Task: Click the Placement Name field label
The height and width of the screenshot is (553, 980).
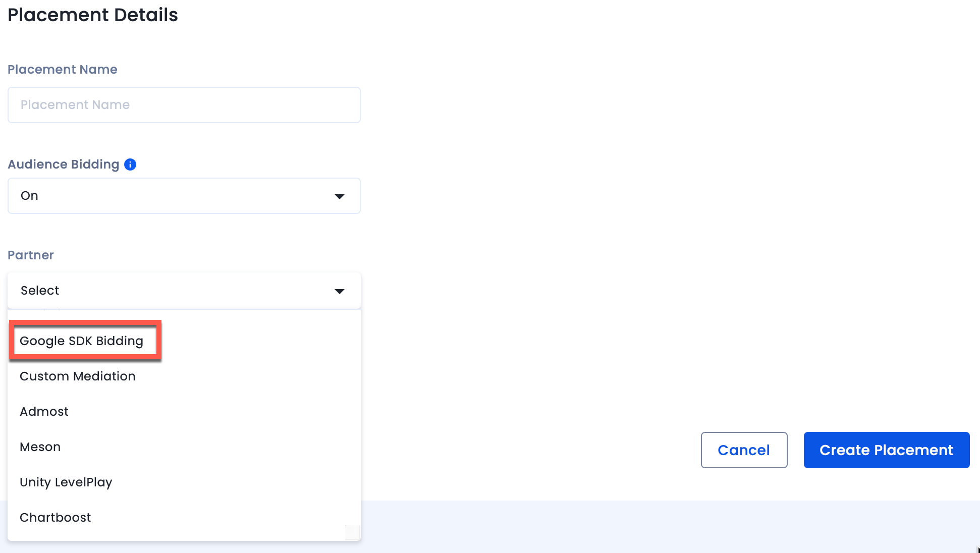Action: point(63,70)
